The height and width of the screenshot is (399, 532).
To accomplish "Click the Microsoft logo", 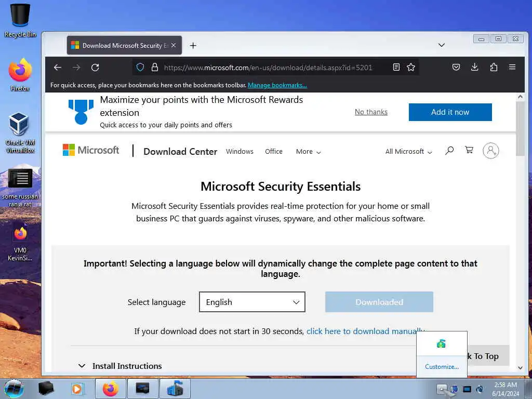I will tap(91, 150).
